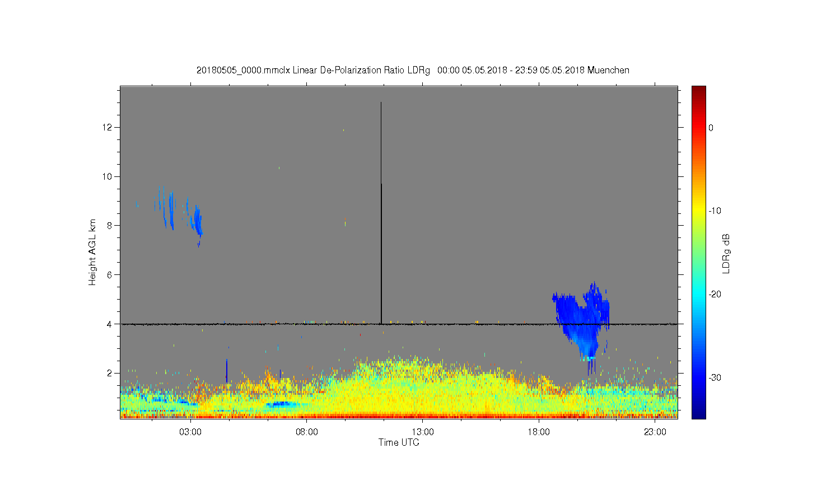
Task: Click the yellow section of the colorbar
Action: point(699,210)
